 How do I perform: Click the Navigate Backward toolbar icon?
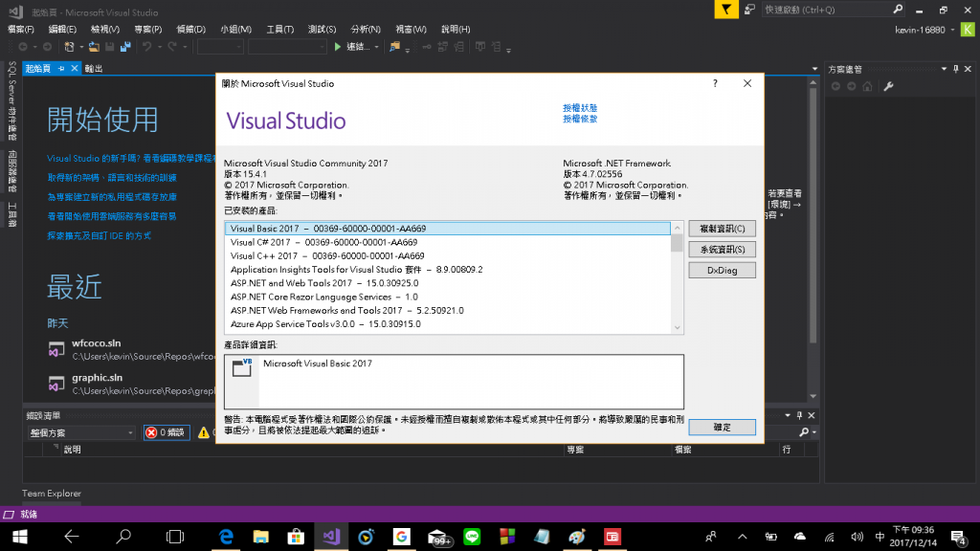tap(23, 47)
